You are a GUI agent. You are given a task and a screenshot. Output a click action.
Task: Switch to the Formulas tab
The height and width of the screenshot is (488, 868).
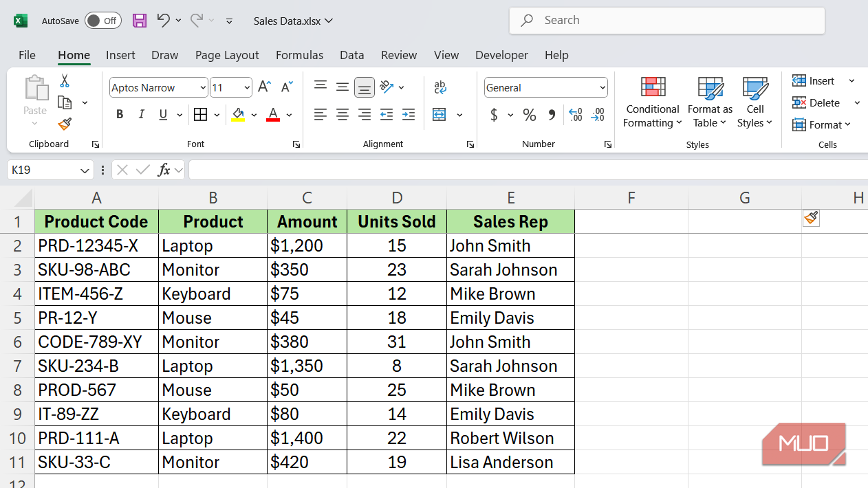point(299,55)
